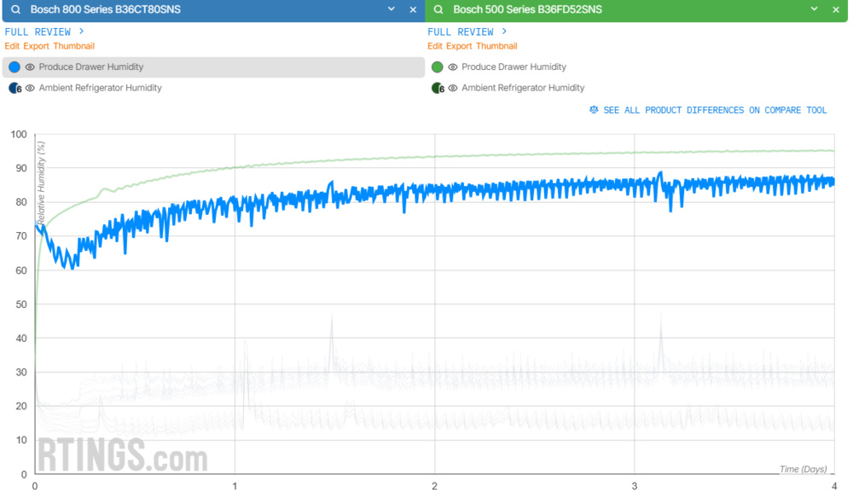
Task: Open the Bosch 500 Series header dropdown chevron
Action: tap(815, 9)
